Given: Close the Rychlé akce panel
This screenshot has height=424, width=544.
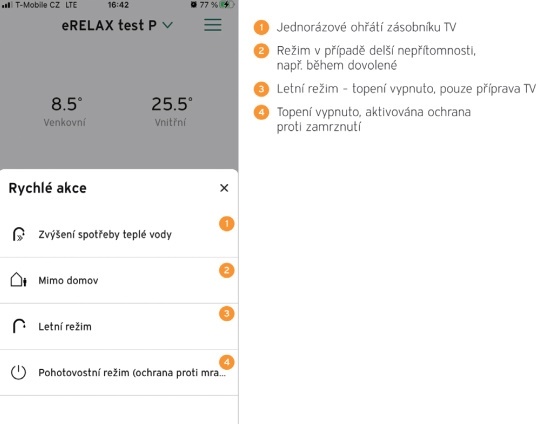Looking at the screenshot, I should pyautogui.click(x=224, y=188).
